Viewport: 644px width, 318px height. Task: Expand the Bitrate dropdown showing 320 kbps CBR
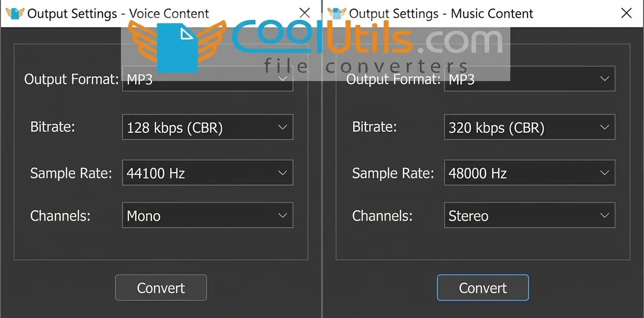(530, 127)
